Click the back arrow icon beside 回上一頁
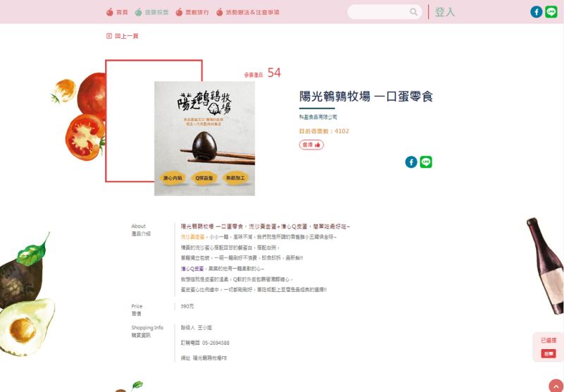This screenshot has height=392, width=564. [x=109, y=36]
